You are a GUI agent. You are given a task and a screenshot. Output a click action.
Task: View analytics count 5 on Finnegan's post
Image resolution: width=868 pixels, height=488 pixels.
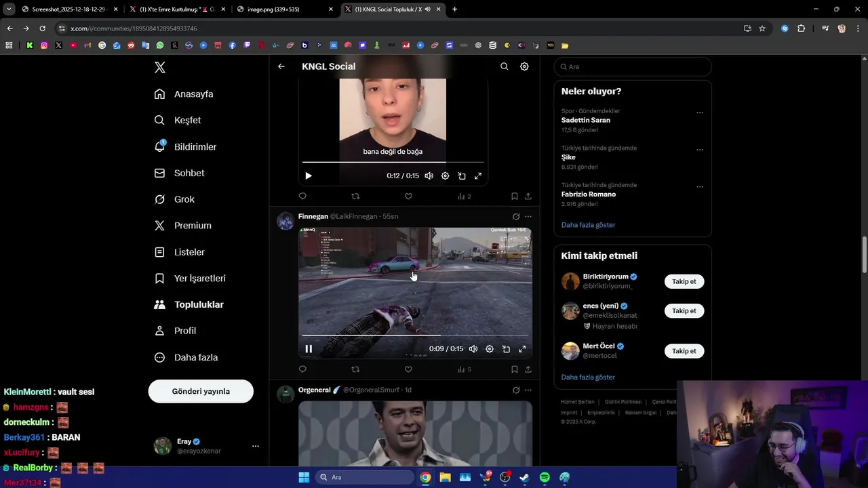pyautogui.click(x=465, y=369)
